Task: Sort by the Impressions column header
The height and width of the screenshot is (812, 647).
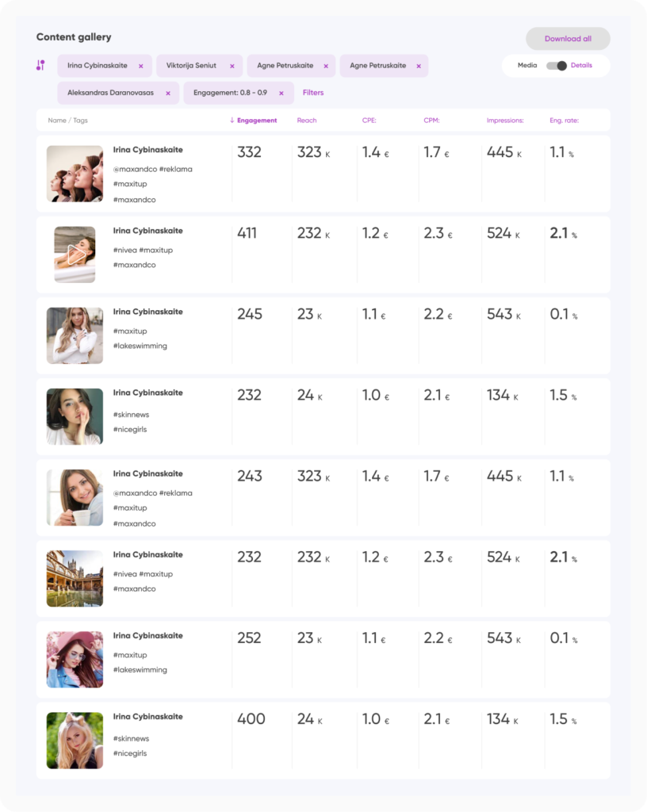Action: pyautogui.click(x=504, y=121)
